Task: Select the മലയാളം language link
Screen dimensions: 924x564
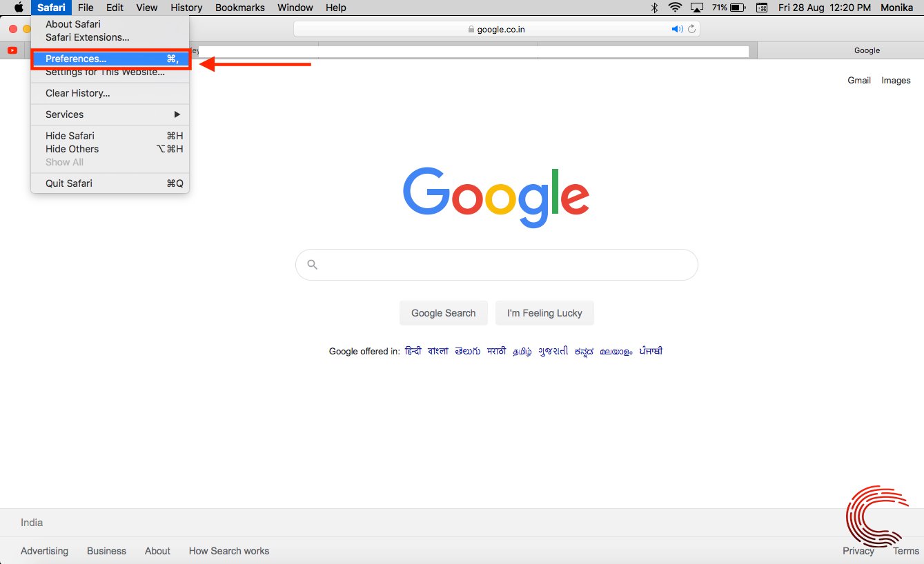Action: coord(616,351)
